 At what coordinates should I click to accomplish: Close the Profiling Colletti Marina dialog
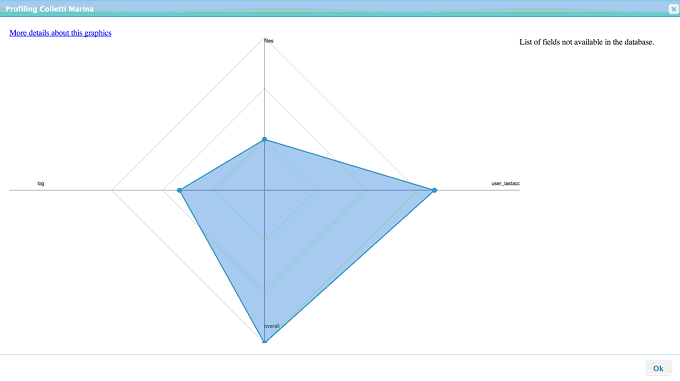coord(673,9)
